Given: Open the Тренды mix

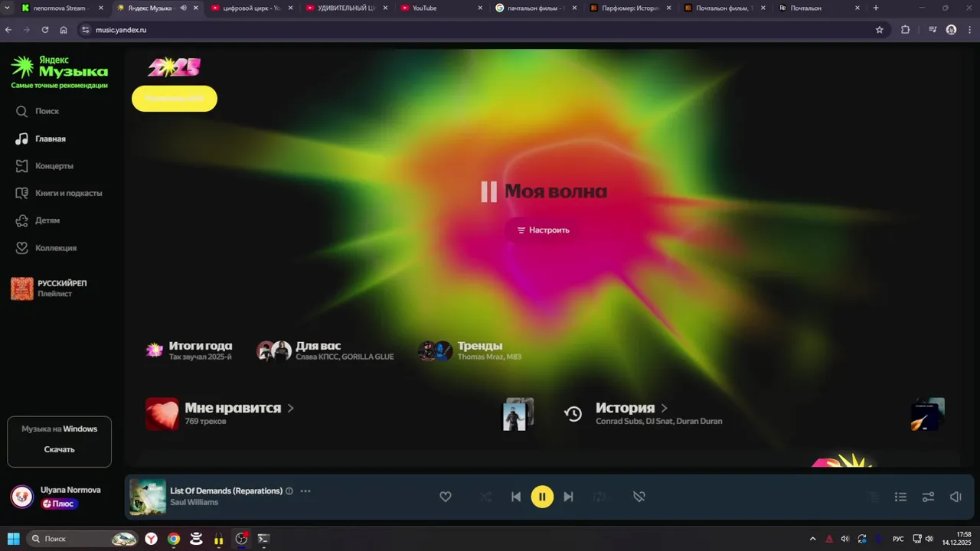Looking at the screenshot, I should pos(469,350).
